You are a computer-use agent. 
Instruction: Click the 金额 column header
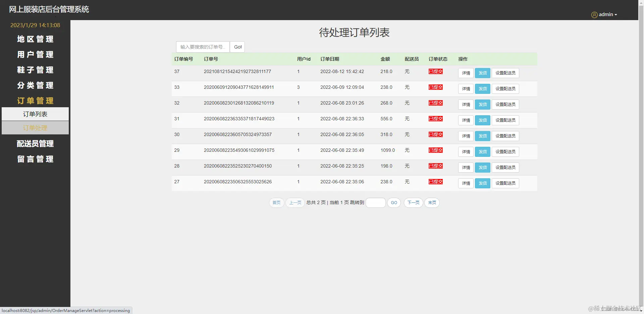click(385, 59)
